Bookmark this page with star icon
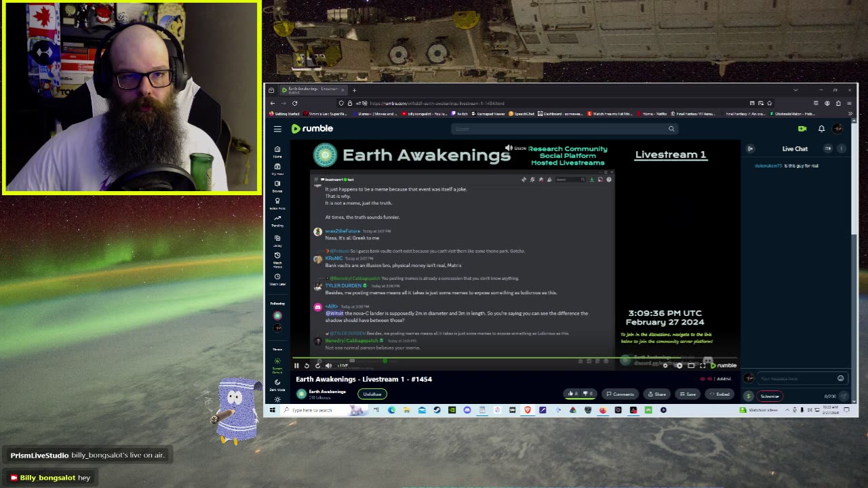 coord(770,103)
